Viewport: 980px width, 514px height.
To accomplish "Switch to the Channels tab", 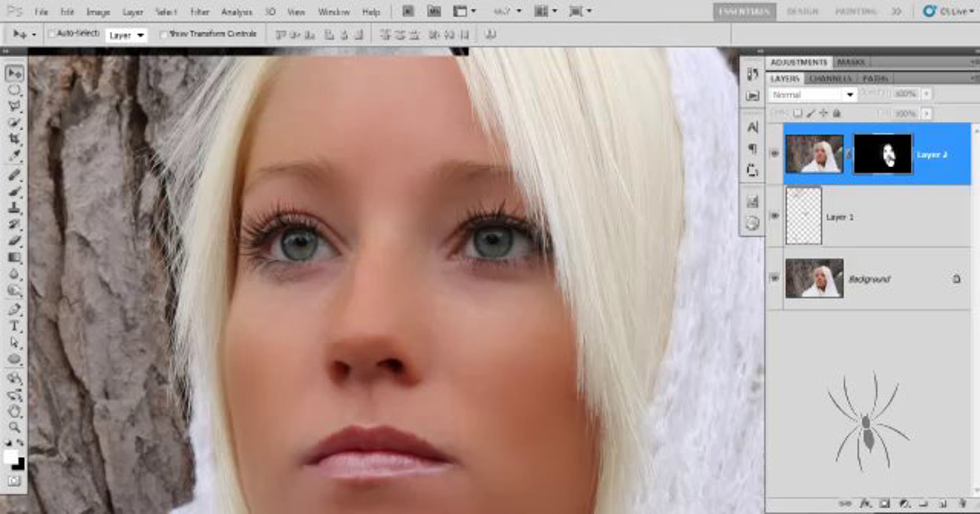I will [831, 78].
